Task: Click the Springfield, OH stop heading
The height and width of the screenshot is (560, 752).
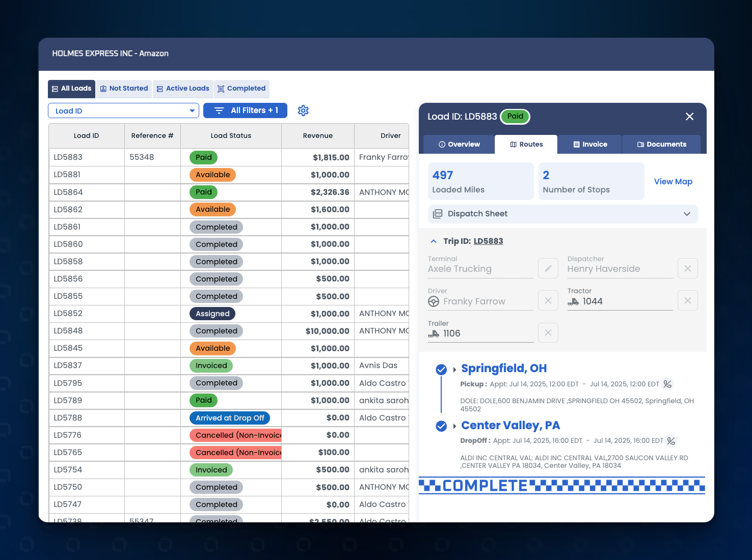Action: pyautogui.click(x=504, y=369)
